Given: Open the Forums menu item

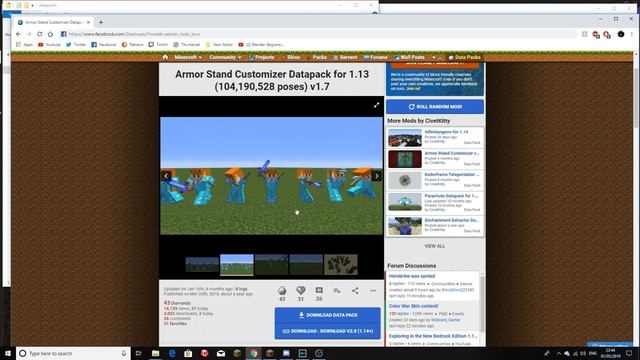Looking at the screenshot, I should 376,57.
